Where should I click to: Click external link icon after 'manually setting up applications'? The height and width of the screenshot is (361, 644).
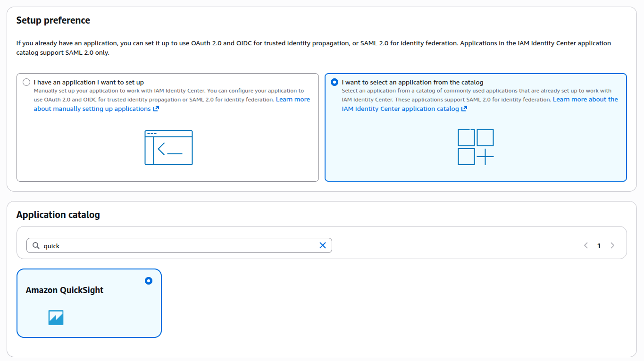tap(156, 109)
